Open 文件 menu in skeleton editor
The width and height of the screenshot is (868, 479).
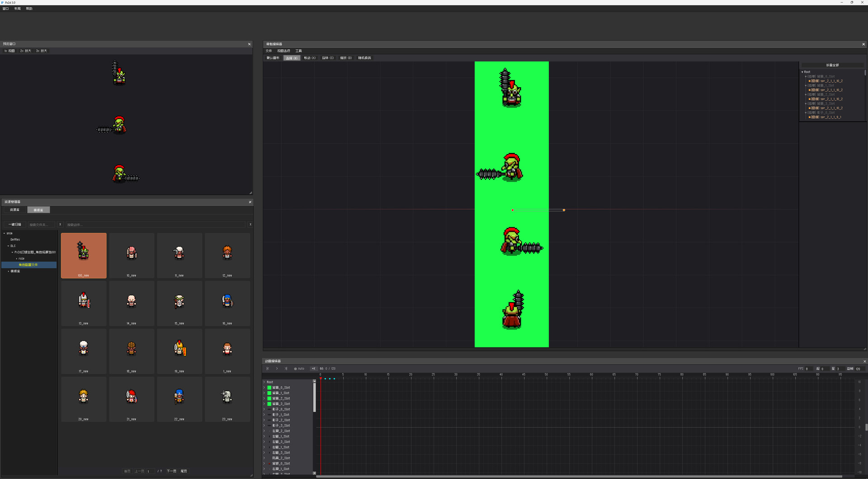(269, 51)
